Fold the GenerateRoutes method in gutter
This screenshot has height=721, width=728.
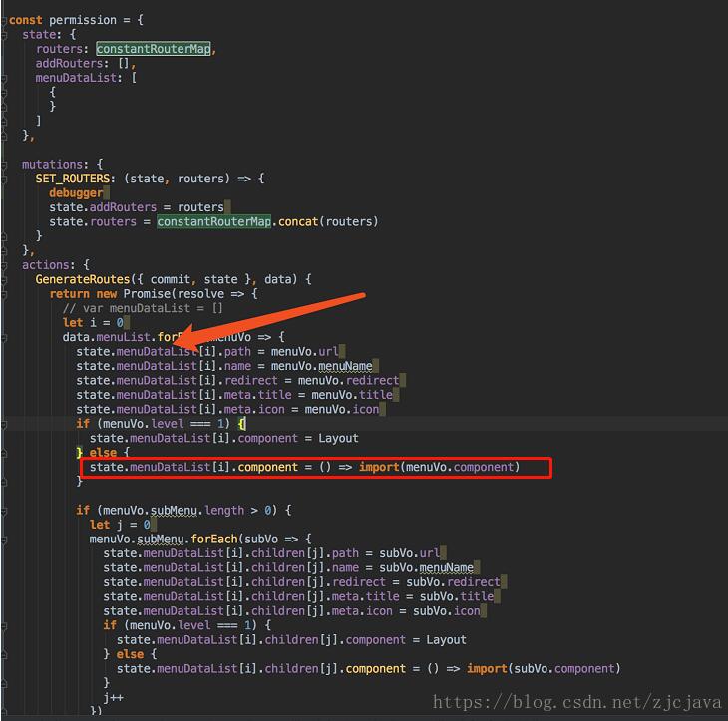pos(4,280)
